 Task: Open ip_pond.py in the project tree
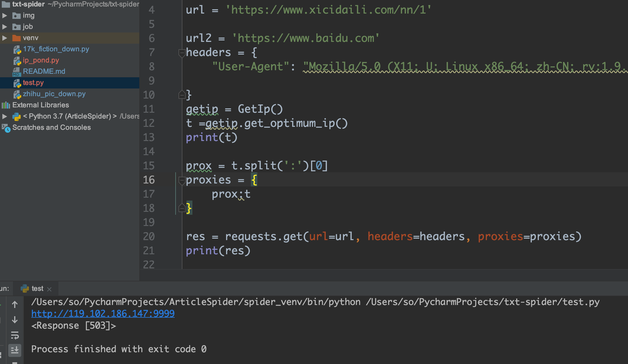point(41,60)
